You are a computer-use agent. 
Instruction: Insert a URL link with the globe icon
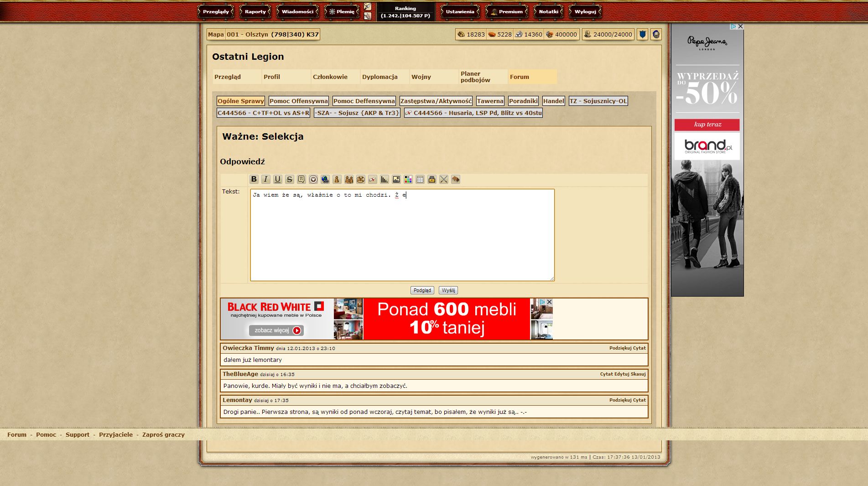[325, 179]
